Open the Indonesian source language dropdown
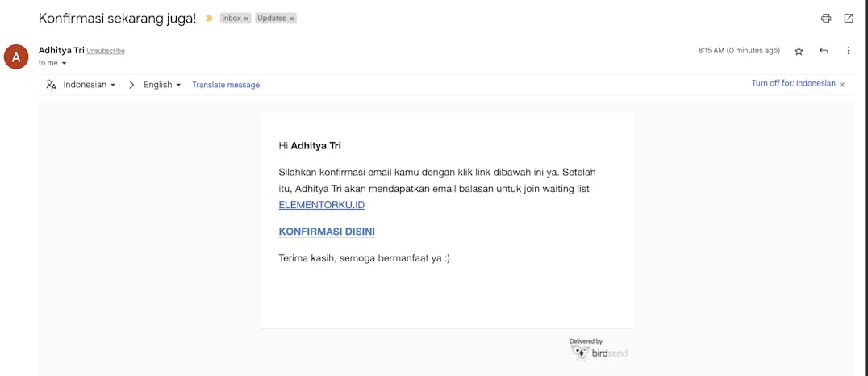The width and height of the screenshot is (868, 376). coord(90,85)
